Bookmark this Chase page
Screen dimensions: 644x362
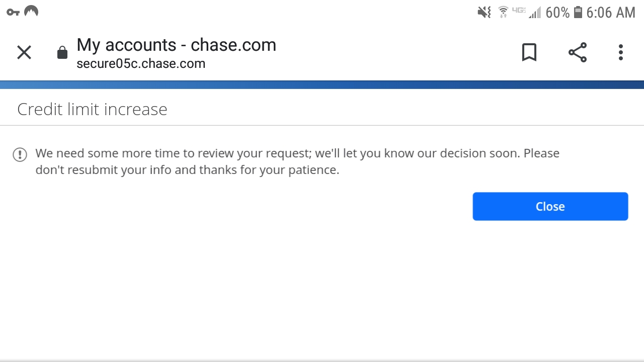(x=529, y=52)
